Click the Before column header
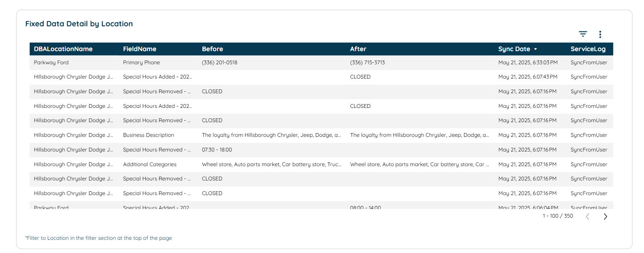The image size is (644, 253). (x=213, y=49)
